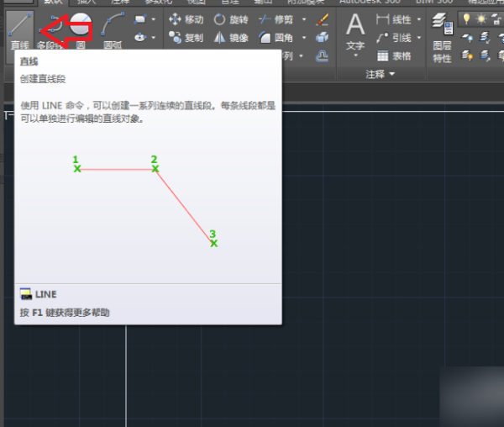Open the Array (阵列) dropdown arrow
This screenshot has height=427, width=504.
302,56
